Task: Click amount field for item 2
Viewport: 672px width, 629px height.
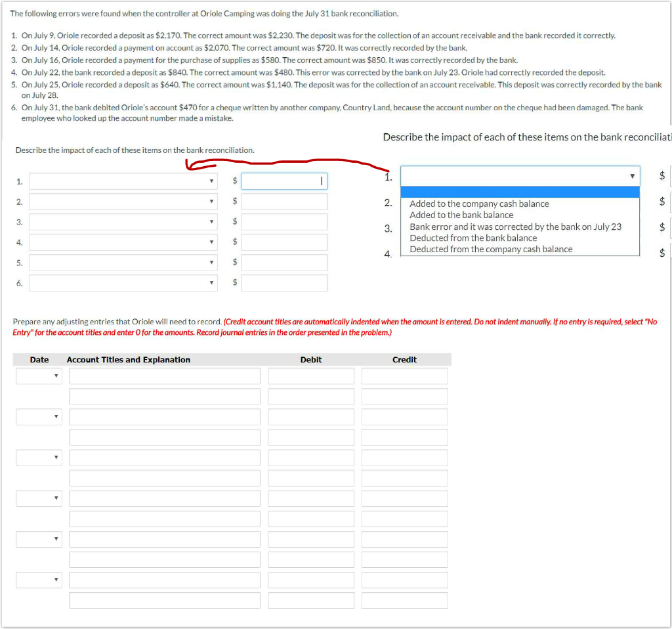Action: 284,202
